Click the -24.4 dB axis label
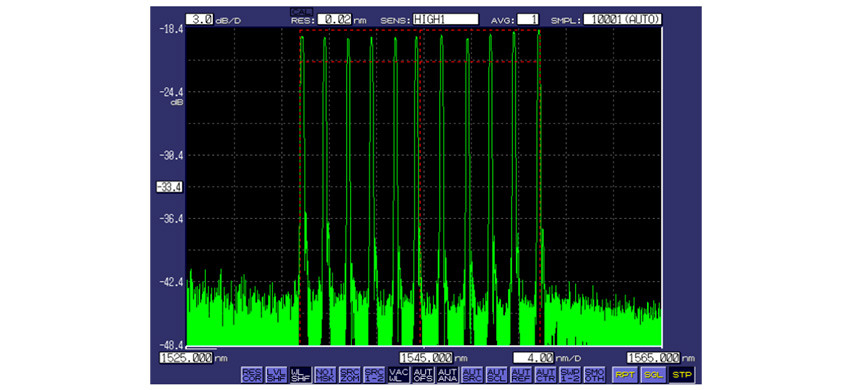Viewport: 850px width, 390px height. point(172,92)
